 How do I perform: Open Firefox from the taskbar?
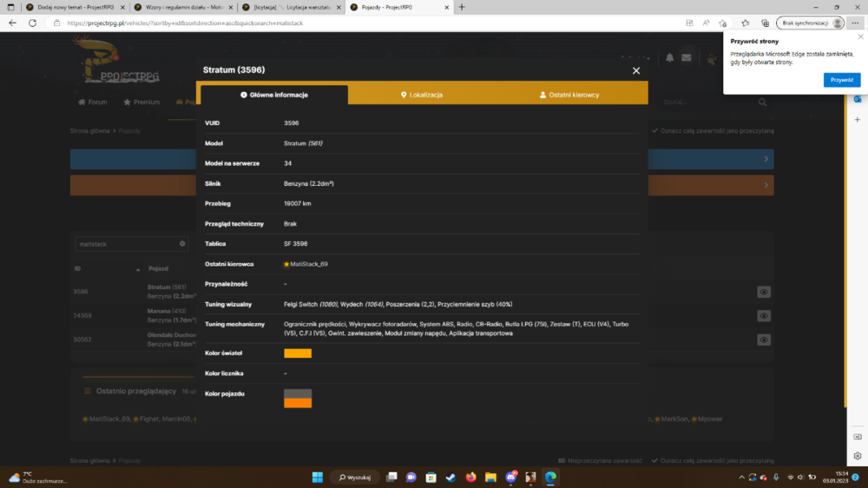[470, 477]
